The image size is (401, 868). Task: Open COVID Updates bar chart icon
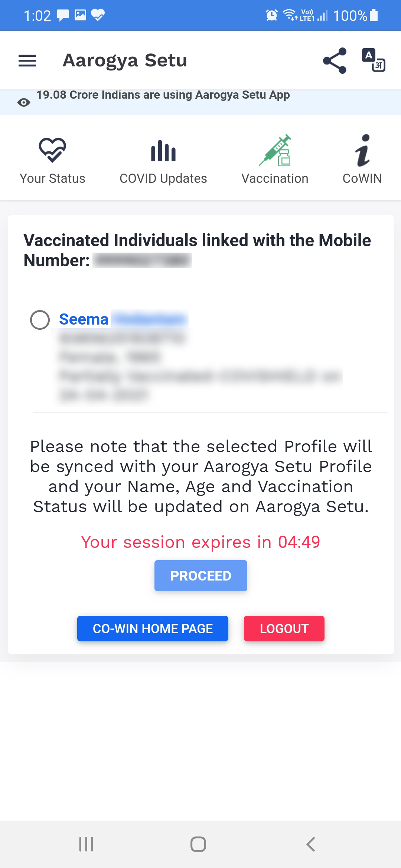(163, 151)
